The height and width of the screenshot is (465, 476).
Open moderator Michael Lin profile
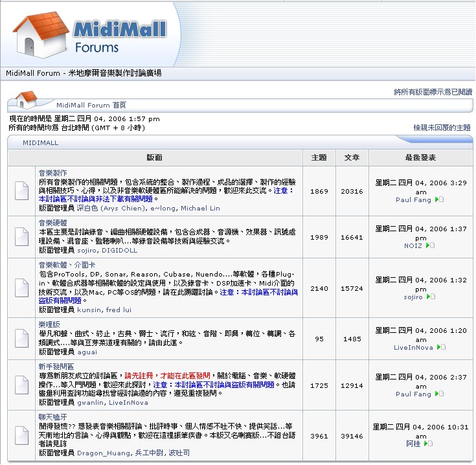pyautogui.click(x=200, y=209)
